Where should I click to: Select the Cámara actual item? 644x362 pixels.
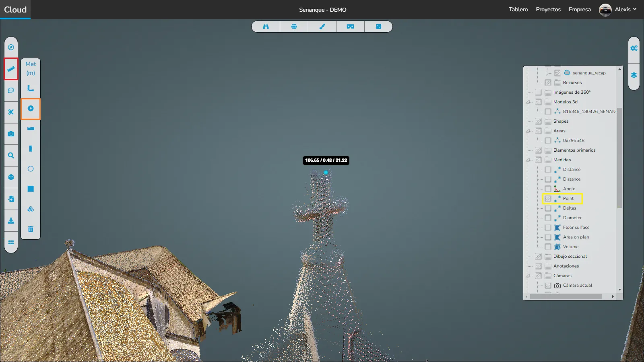(578, 285)
